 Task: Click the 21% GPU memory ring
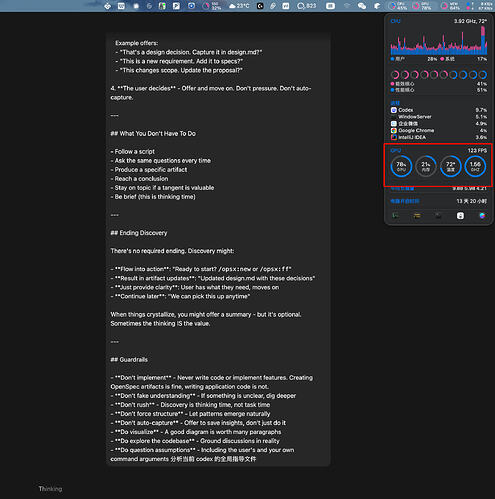(x=426, y=166)
